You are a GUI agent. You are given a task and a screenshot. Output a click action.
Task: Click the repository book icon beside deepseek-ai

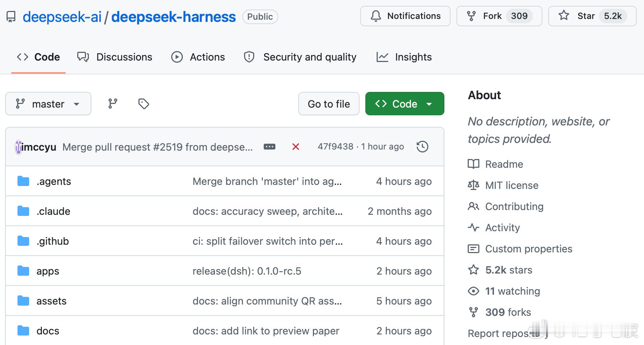click(11, 17)
